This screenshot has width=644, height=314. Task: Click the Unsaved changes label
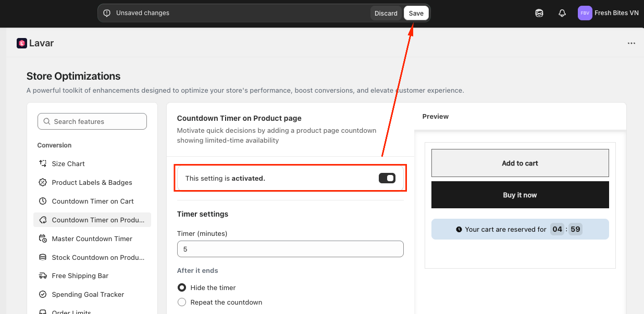pyautogui.click(x=143, y=13)
